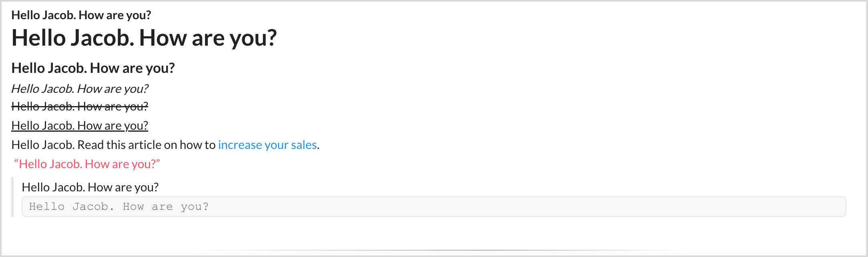Click the red quoted 'Hello Jacob' text
The width and height of the screenshot is (868, 257).
point(87,164)
